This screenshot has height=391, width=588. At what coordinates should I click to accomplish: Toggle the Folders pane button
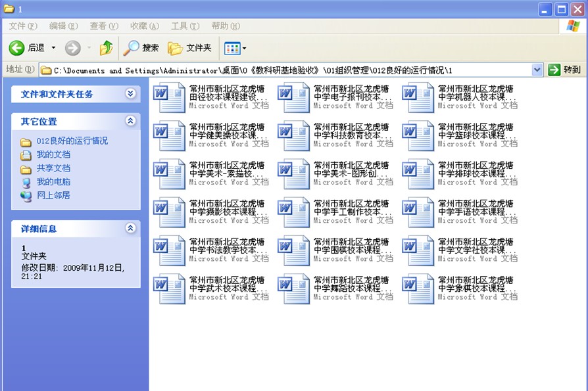click(189, 48)
